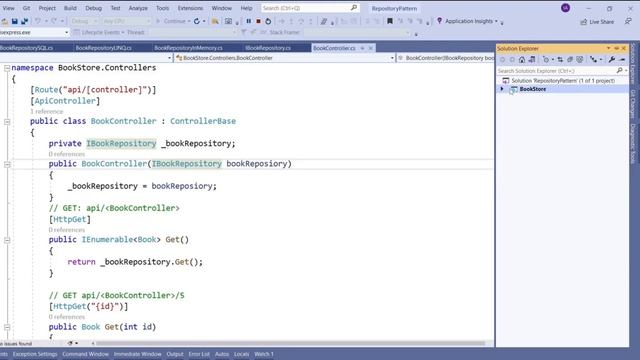The width and height of the screenshot is (640, 360).
Task: Open the Debug menu
Action: [93, 8]
